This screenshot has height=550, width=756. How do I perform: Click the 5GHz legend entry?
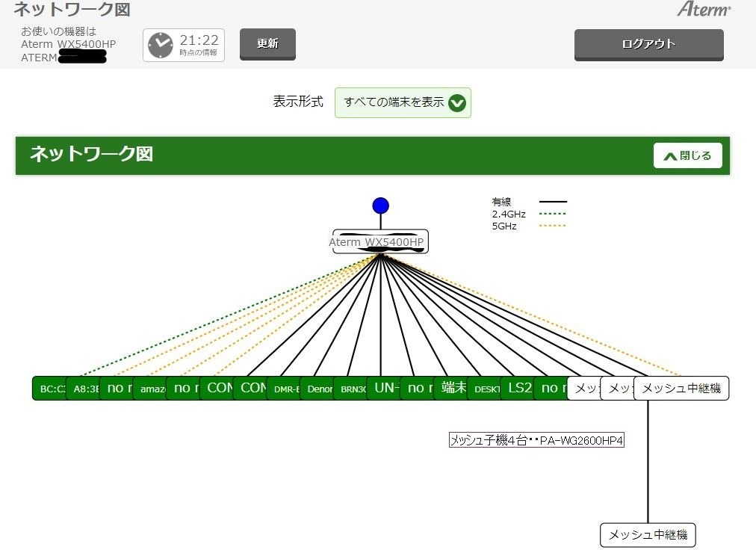point(504,226)
